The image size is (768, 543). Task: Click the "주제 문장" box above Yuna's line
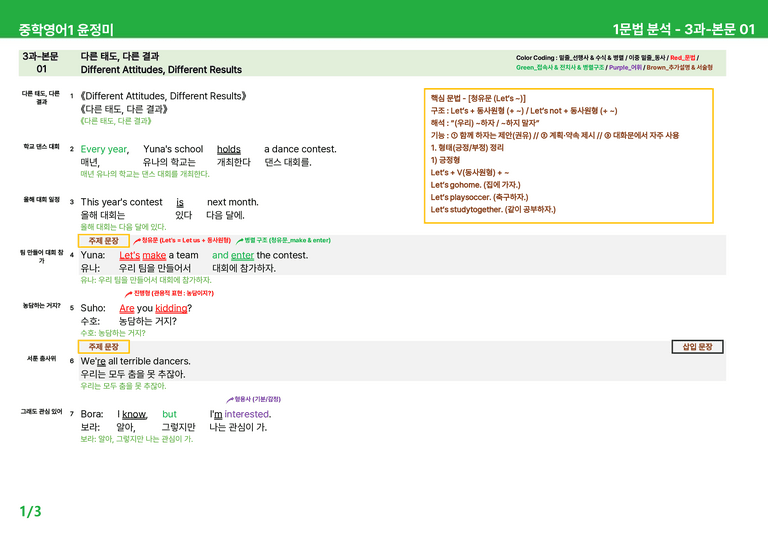coord(104,240)
